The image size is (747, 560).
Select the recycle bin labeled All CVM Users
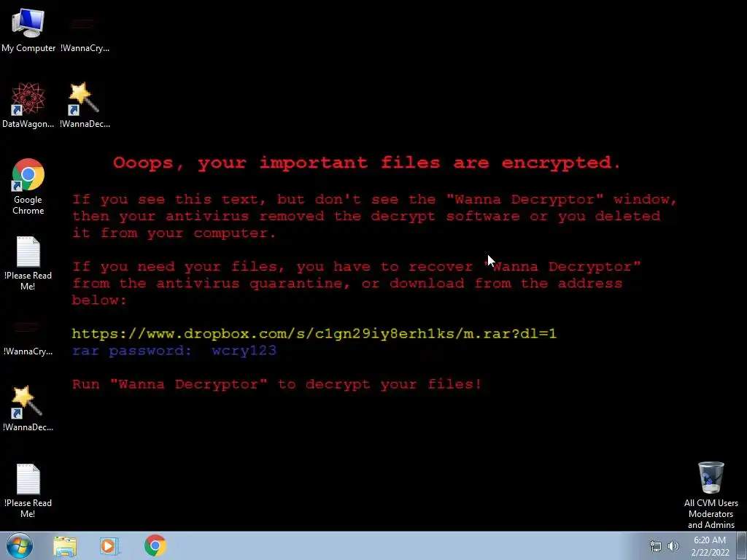tap(711, 495)
